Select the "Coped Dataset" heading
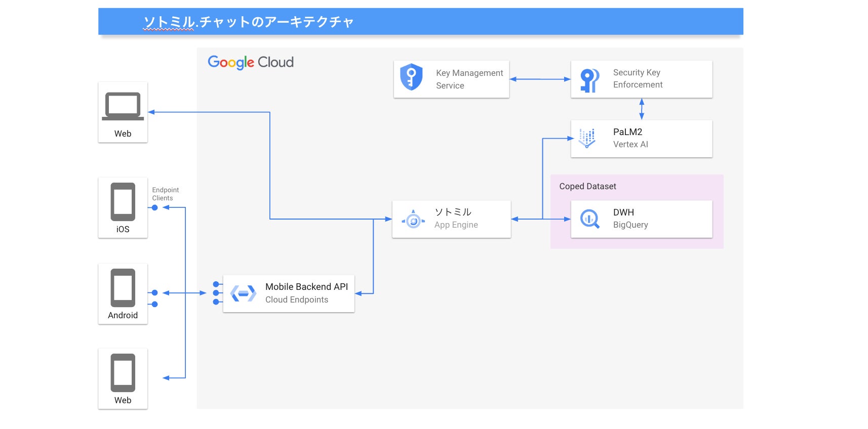The width and height of the screenshot is (868, 429). tap(587, 186)
